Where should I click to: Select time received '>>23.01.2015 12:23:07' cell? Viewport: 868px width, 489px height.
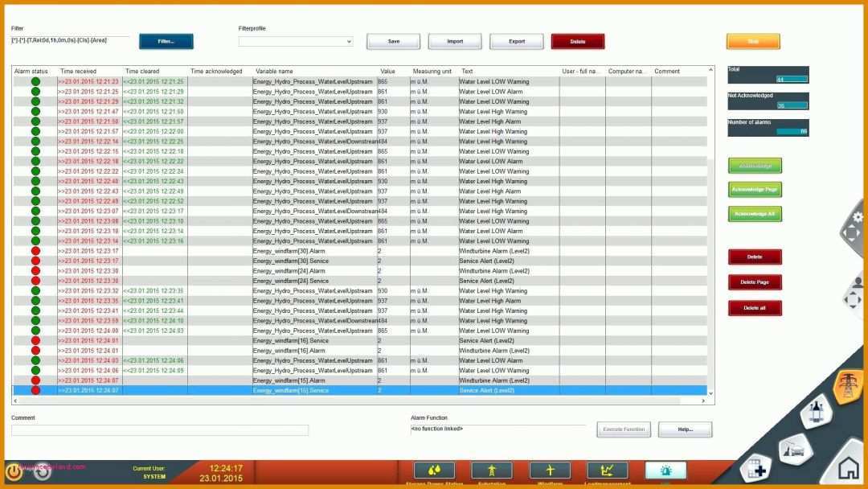[88, 211]
